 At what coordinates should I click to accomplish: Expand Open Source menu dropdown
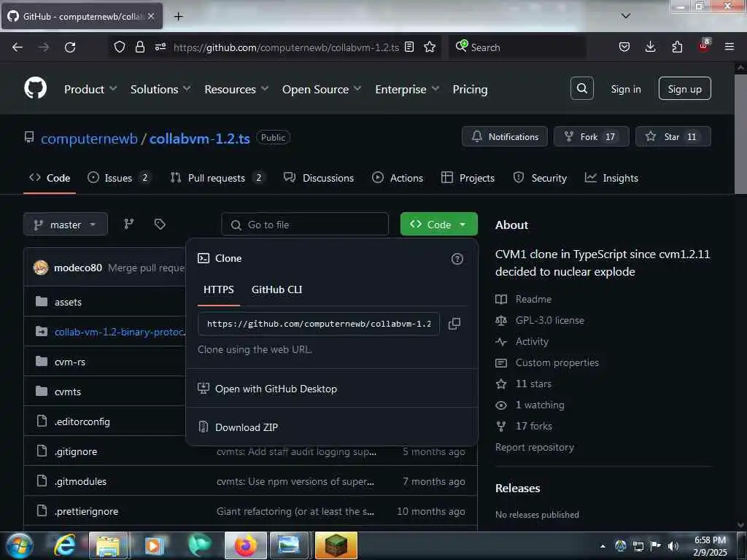tap(322, 90)
